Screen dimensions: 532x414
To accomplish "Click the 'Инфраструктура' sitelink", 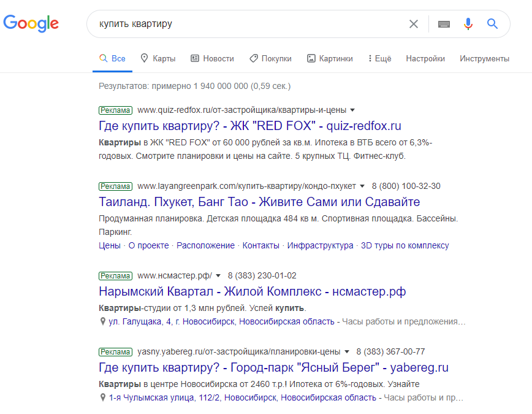I will click(x=321, y=245).
